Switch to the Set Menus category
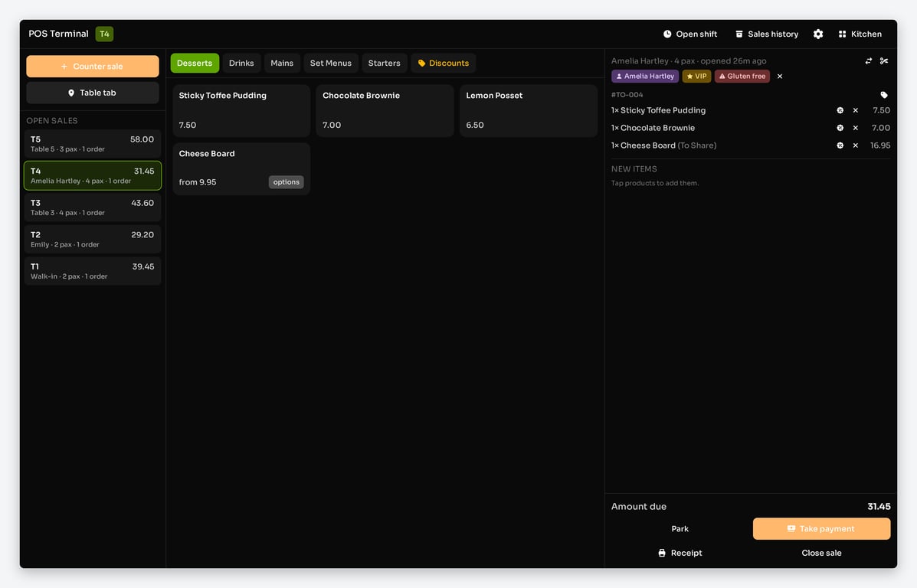Viewport: 917px width, 588px height. [330, 63]
